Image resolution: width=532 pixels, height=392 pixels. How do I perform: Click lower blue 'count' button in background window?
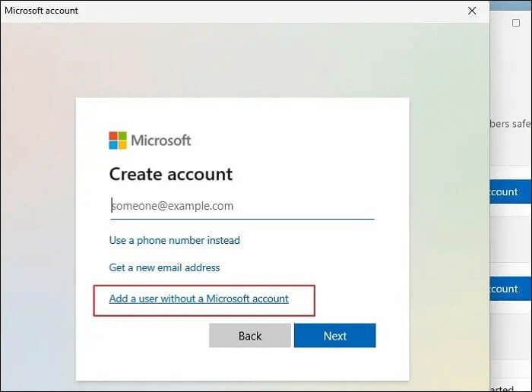511,289
